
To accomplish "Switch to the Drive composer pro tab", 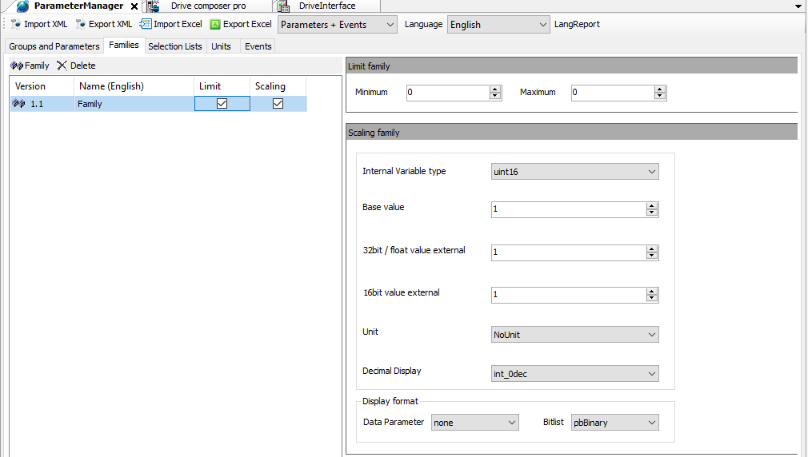I will tap(208, 6).
